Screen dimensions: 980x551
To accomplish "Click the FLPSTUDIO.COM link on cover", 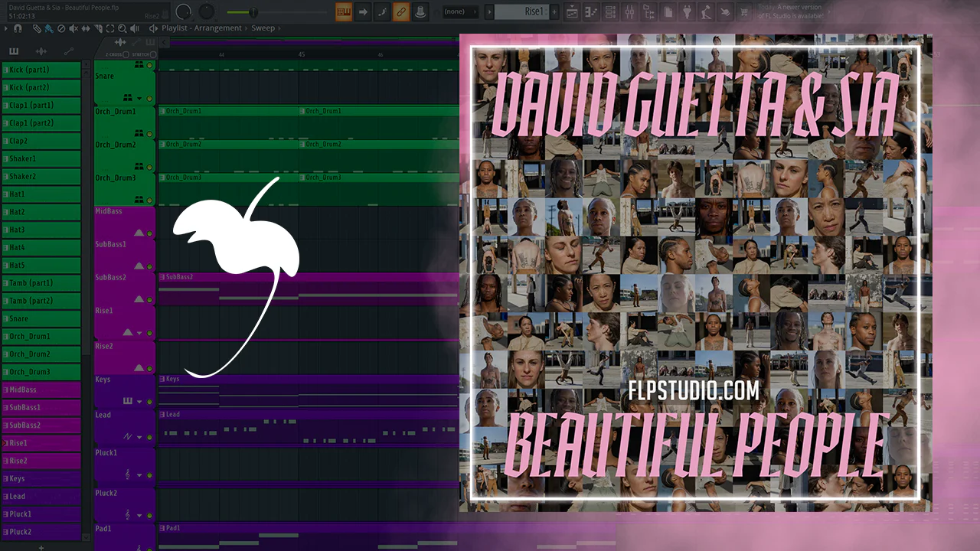I will coord(694,391).
